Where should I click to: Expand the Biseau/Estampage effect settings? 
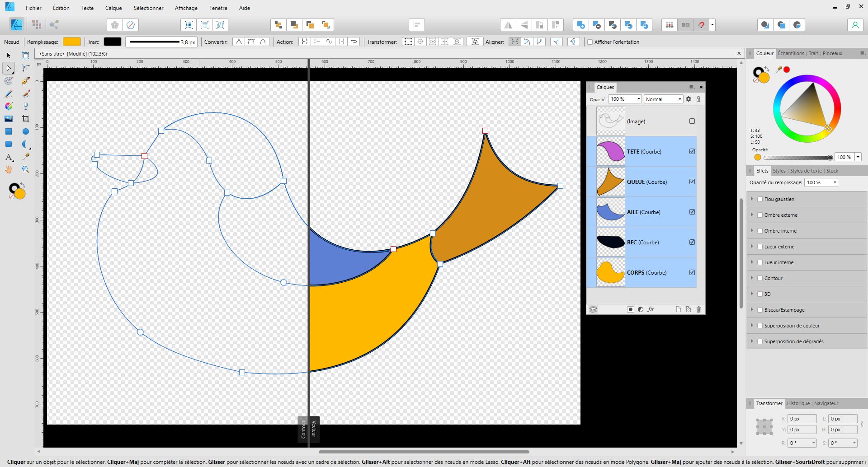click(752, 309)
